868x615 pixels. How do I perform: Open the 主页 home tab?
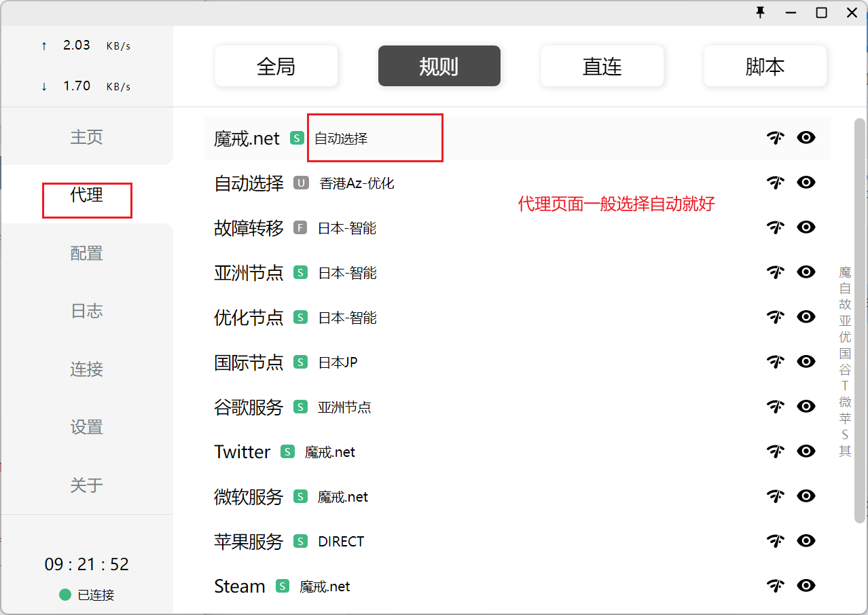point(87,136)
